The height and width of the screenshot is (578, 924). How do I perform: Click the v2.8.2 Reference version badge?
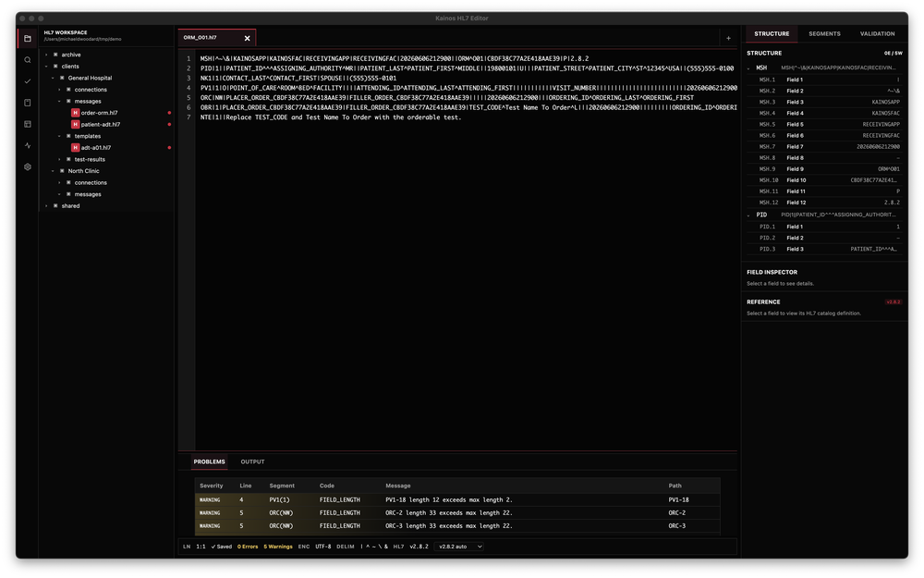[x=894, y=302]
